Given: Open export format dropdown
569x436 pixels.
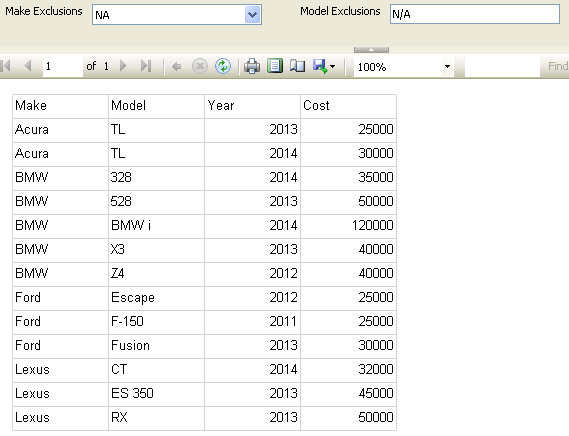Looking at the screenshot, I should [324, 66].
